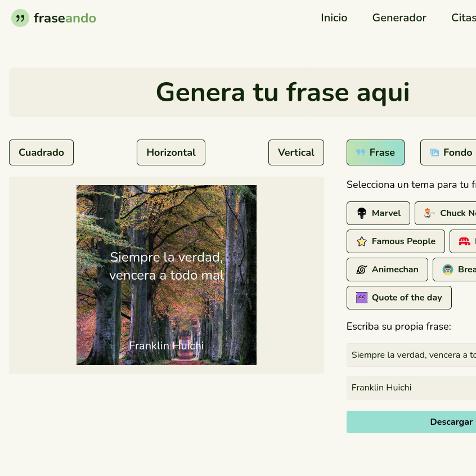Viewport: 476px width, 476px height.
Task: Click the forest quote image preview
Action: pyautogui.click(x=166, y=275)
